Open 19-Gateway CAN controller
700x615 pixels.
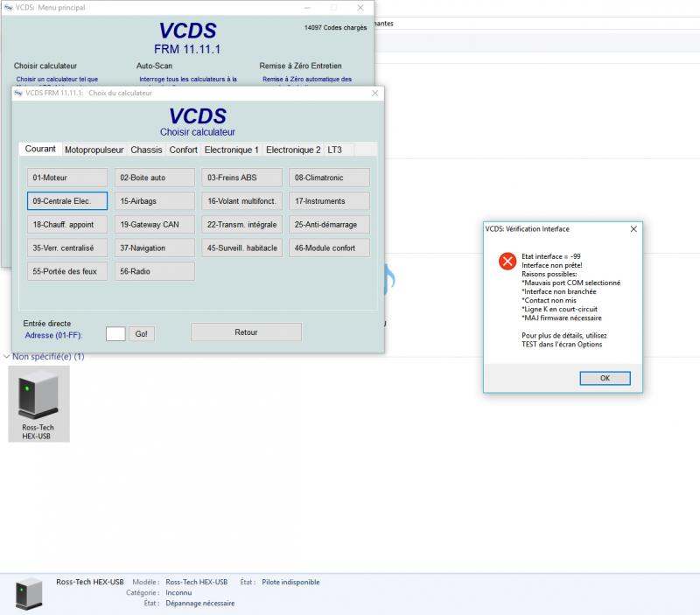pos(155,225)
